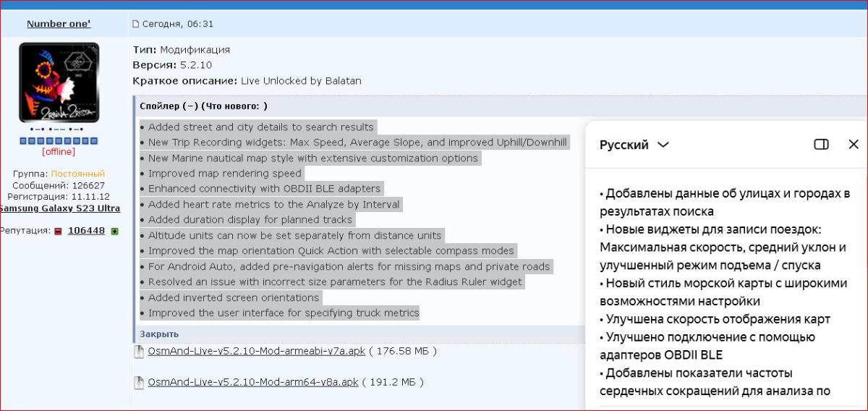Screen dimensions: 868x411
Task: Click the translated Russian text area
Action: [x=723, y=289]
